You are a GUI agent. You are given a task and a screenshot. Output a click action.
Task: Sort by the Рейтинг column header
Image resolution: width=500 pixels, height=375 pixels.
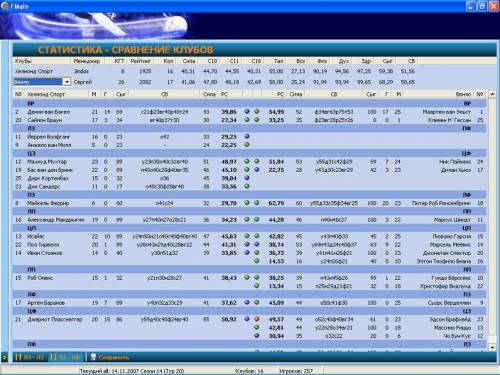tap(141, 61)
